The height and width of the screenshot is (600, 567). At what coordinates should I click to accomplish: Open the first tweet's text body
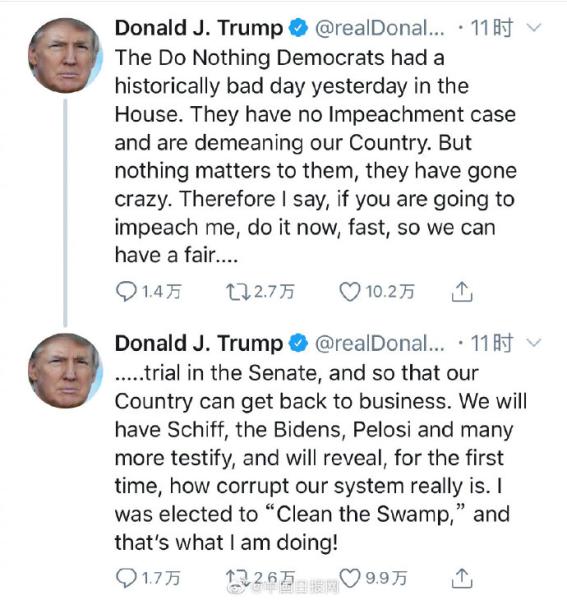316,156
